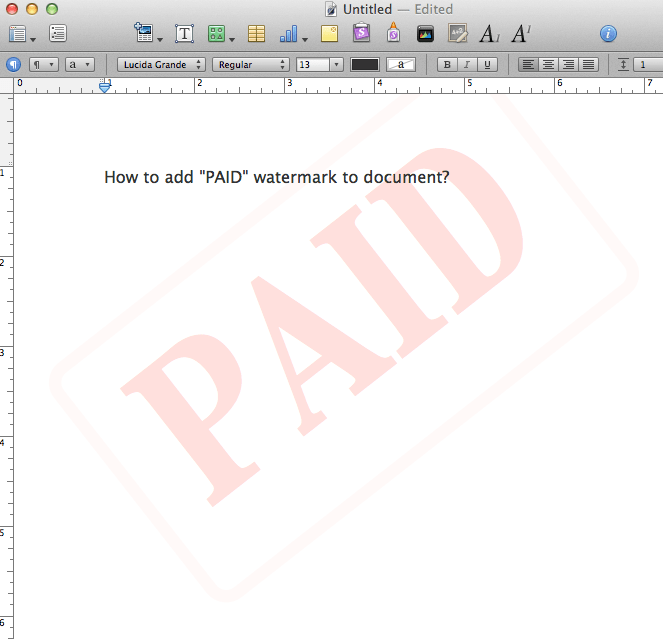Click the Sections insert page icon
Image resolution: width=663 pixels, height=639 pixels.
point(144,33)
